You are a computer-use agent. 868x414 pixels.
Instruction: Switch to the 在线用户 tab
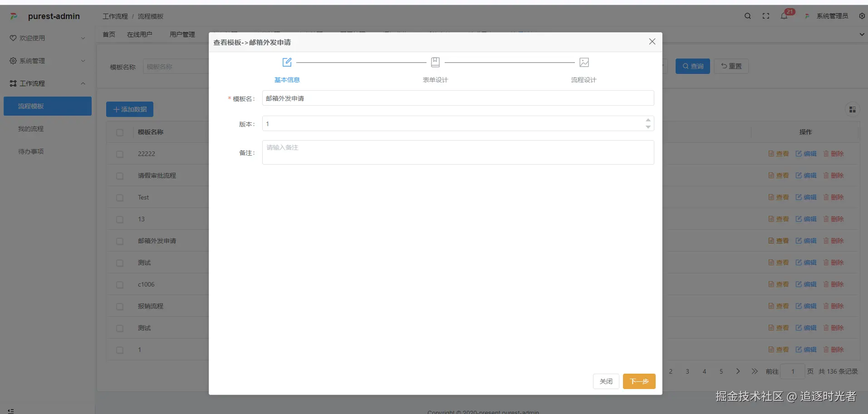pyautogui.click(x=140, y=34)
